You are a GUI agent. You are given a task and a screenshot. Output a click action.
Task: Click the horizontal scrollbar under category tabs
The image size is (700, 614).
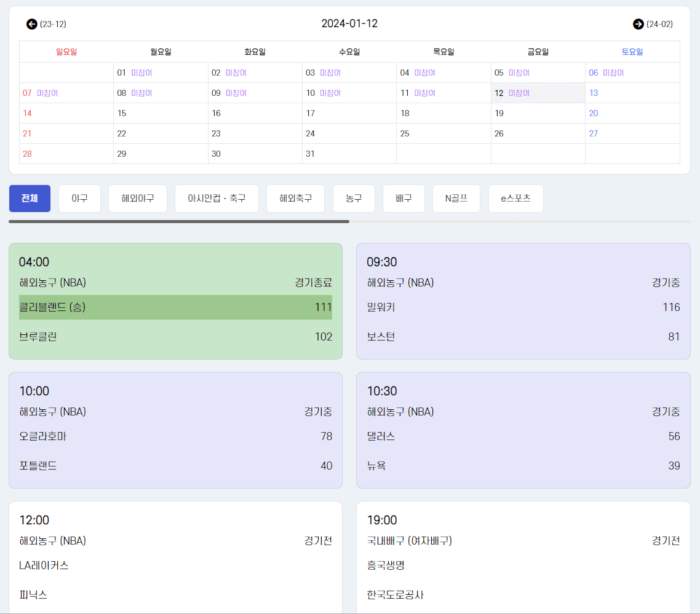point(179,221)
